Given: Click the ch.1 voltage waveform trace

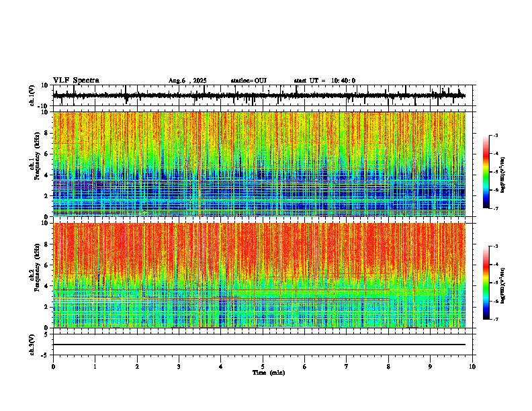Looking at the screenshot, I should tap(259, 95).
